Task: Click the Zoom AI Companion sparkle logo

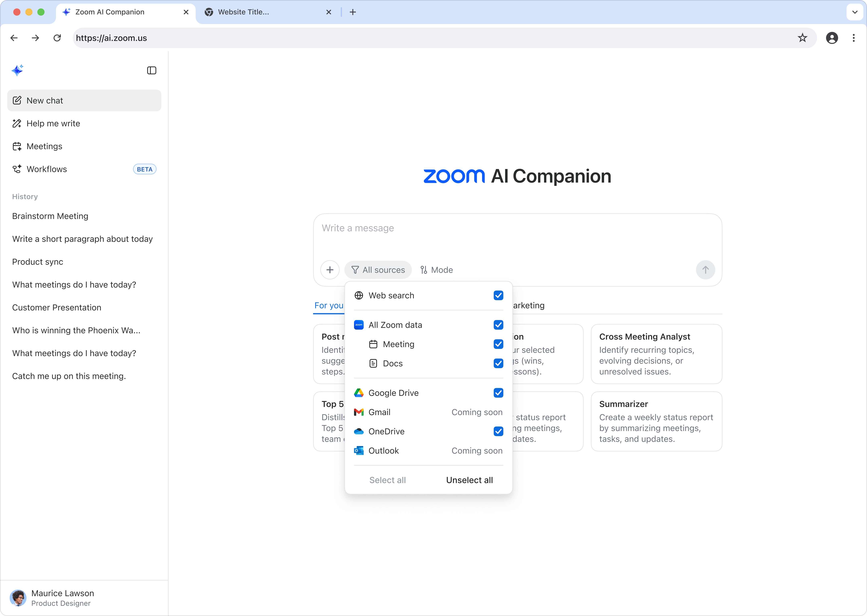Action: point(17,70)
